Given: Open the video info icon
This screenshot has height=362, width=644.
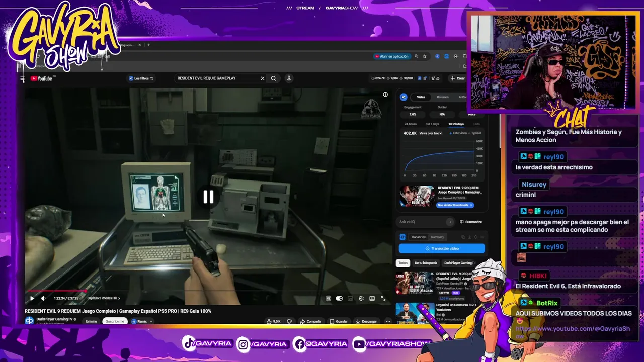Looking at the screenshot, I should tap(385, 94).
